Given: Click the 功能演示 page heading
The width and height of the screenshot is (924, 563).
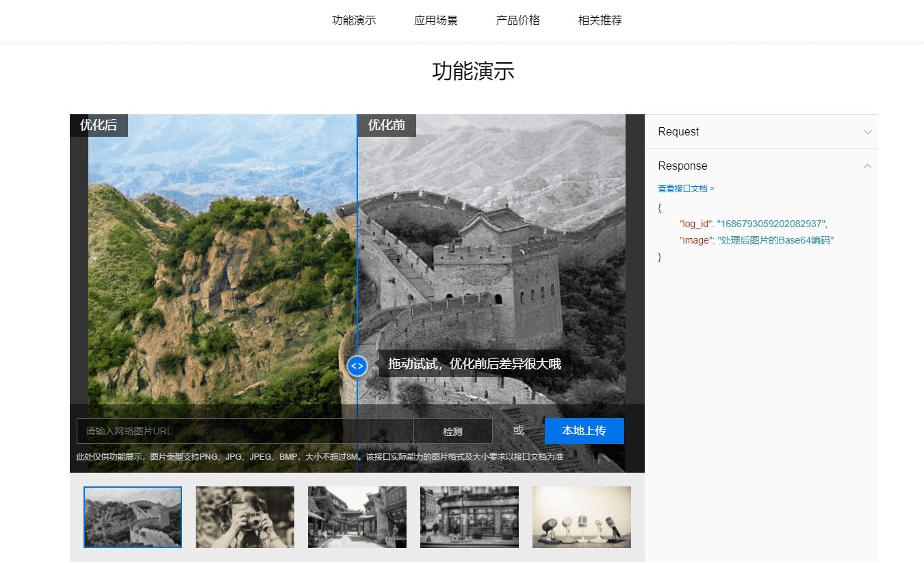Looking at the screenshot, I should [473, 71].
